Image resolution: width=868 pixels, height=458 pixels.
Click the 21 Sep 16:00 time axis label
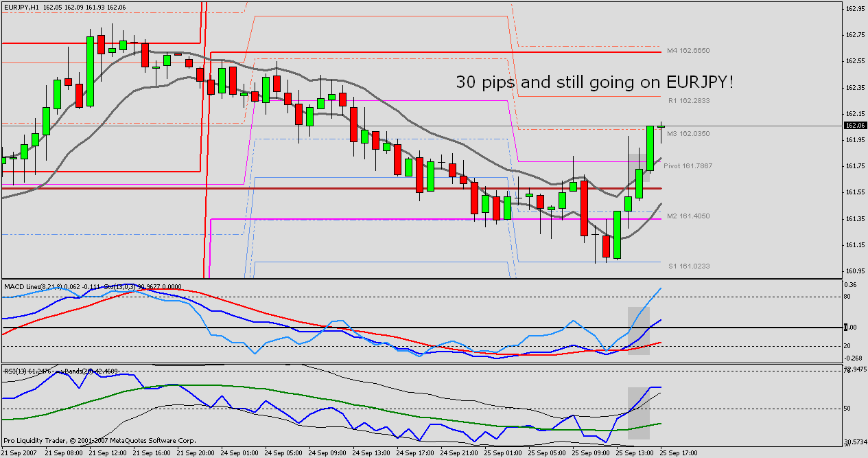point(152,453)
